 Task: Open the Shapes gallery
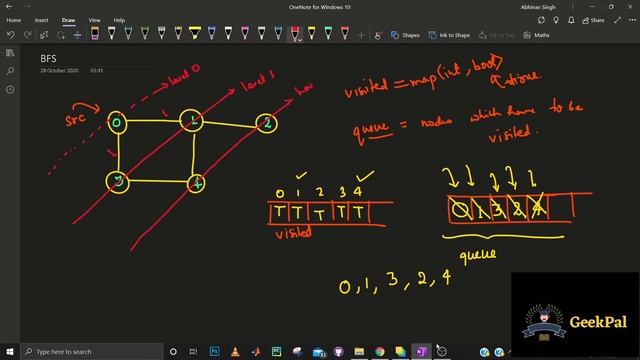tap(405, 36)
